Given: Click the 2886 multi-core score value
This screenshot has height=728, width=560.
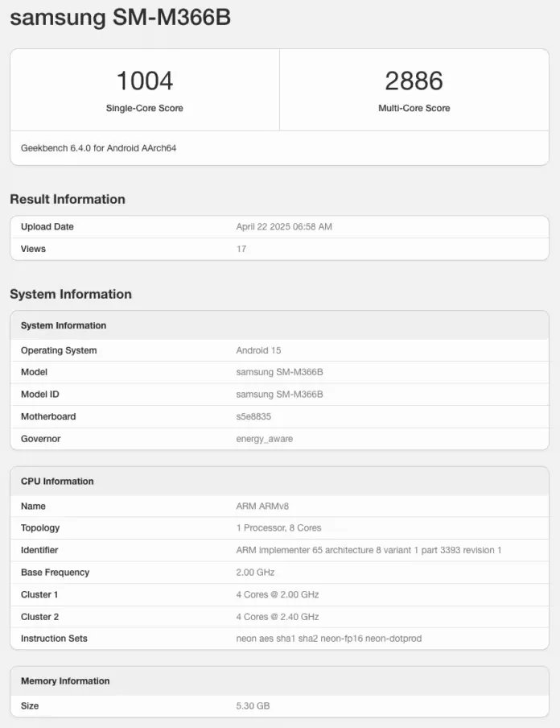Looking at the screenshot, I should click(x=414, y=81).
